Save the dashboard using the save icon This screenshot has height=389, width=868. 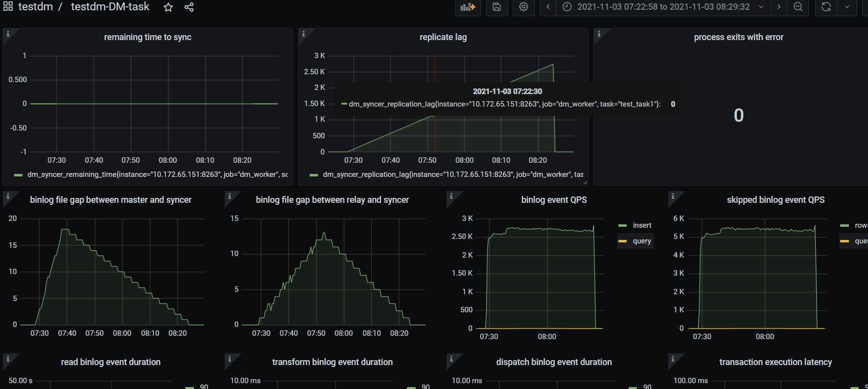[497, 7]
